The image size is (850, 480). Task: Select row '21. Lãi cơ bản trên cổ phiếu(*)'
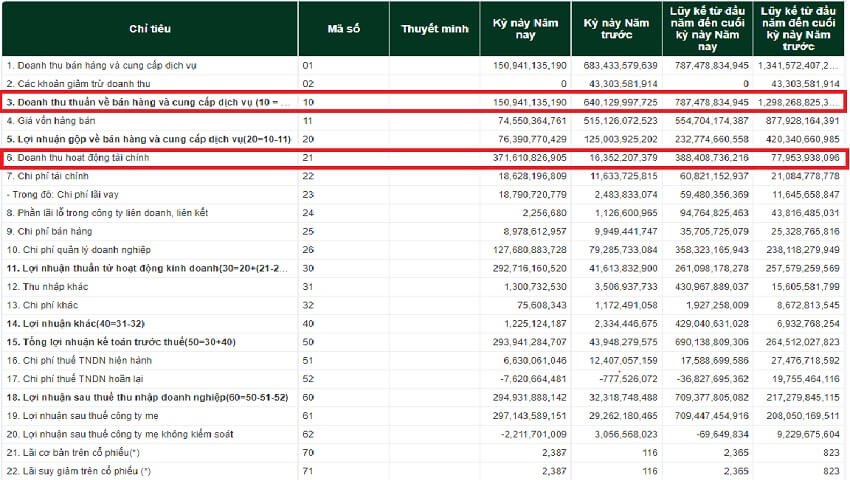coord(423,453)
